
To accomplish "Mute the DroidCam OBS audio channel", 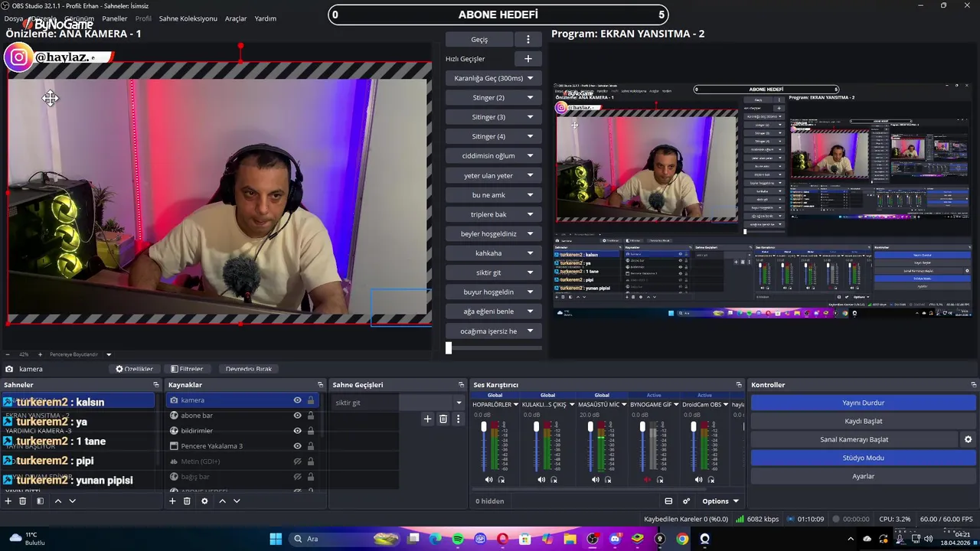I will point(698,480).
